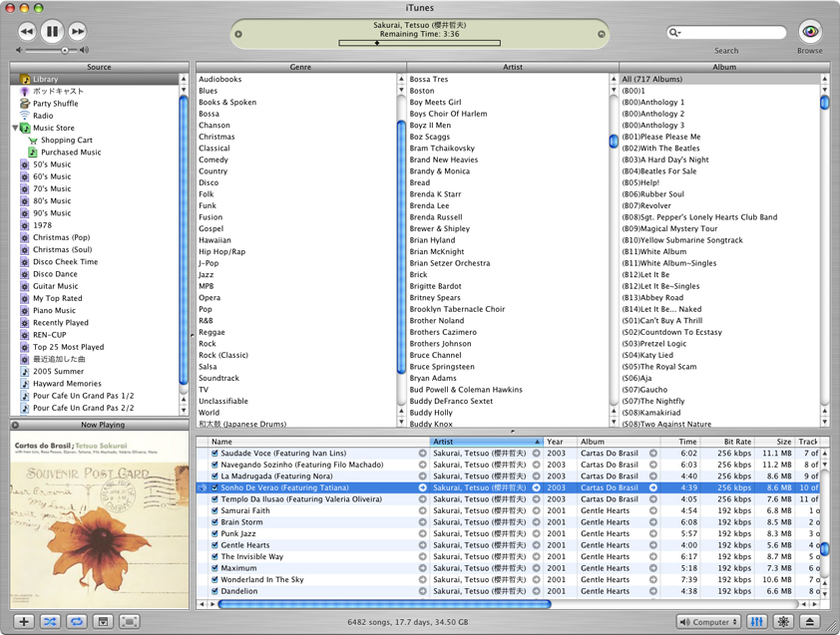The height and width of the screenshot is (635, 840).
Task: Uncheck the Wonderland In The Sky checkbox
Action: (214, 580)
